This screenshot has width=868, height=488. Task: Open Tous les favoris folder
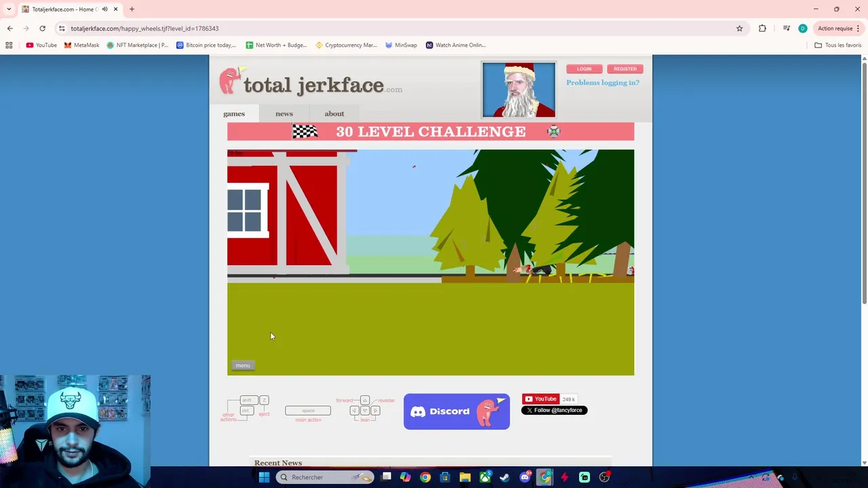[x=838, y=45]
